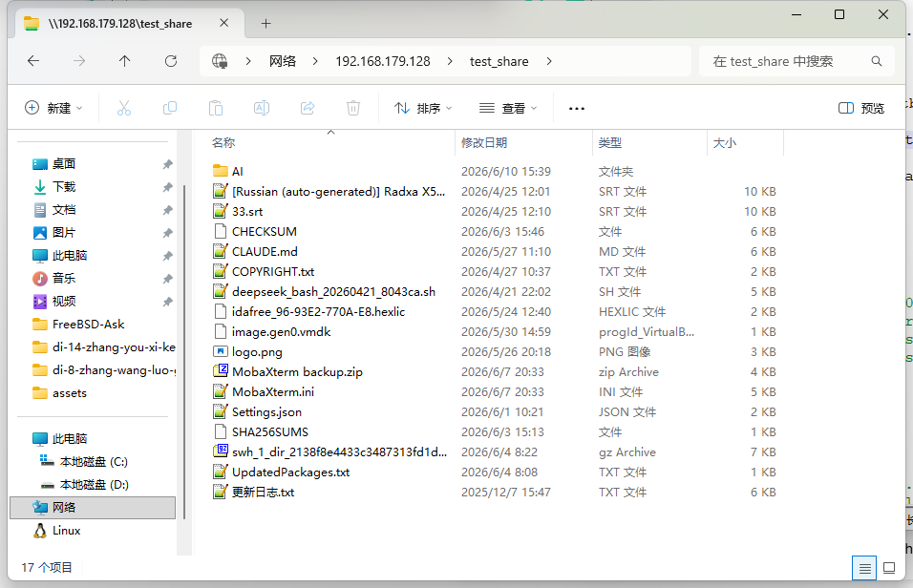Image resolution: width=913 pixels, height=588 pixels.
Task: Expand chevron after 网络 breadcrumb
Action: tap(315, 61)
